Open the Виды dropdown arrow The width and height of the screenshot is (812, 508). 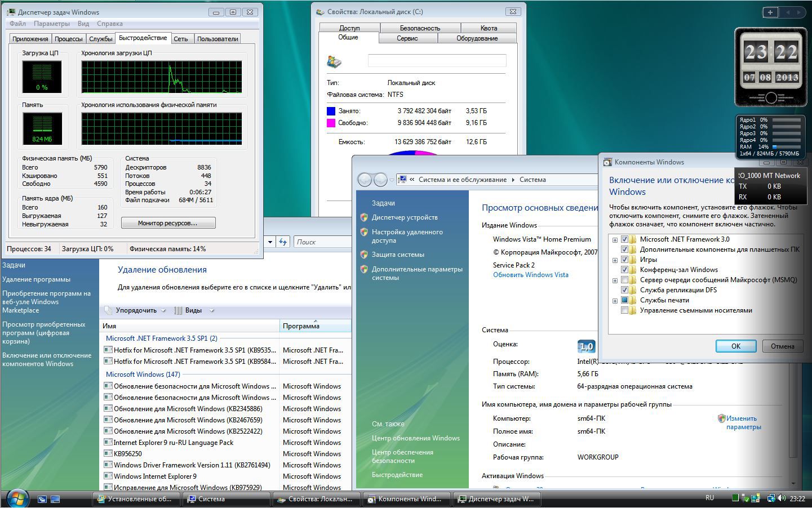coord(212,310)
